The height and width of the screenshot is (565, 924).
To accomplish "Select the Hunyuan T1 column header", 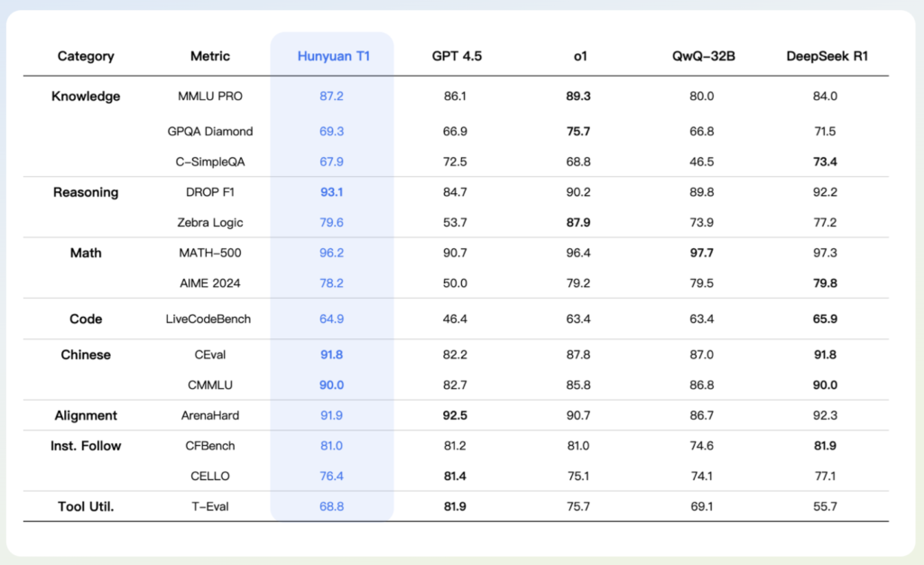I will pos(333,56).
